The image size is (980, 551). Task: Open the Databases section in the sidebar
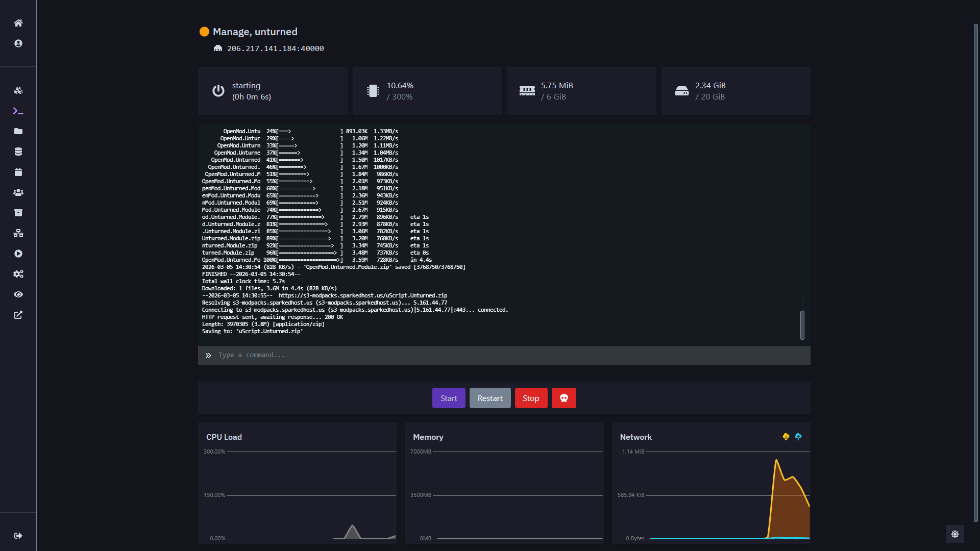point(18,151)
